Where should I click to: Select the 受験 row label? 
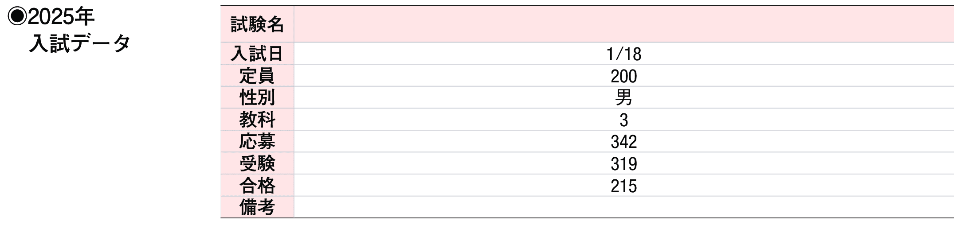[x=257, y=163]
